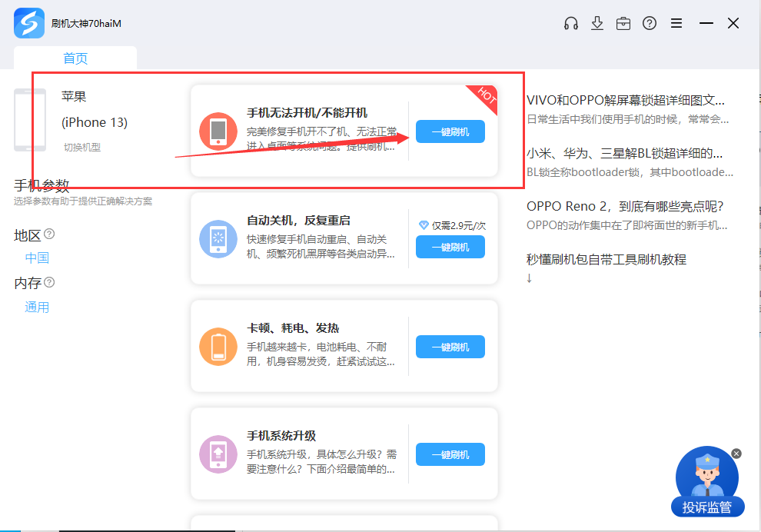This screenshot has height=532, width=761.
Task: Open the hamburger main menu
Action: pos(676,23)
